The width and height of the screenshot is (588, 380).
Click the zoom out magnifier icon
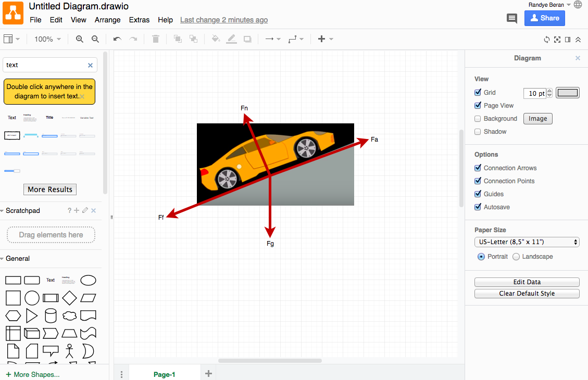coord(95,39)
